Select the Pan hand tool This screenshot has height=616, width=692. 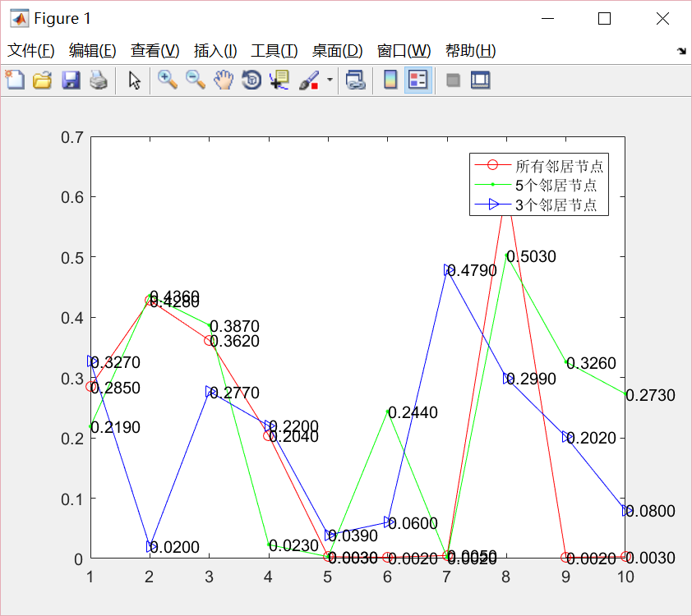tap(224, 80)
